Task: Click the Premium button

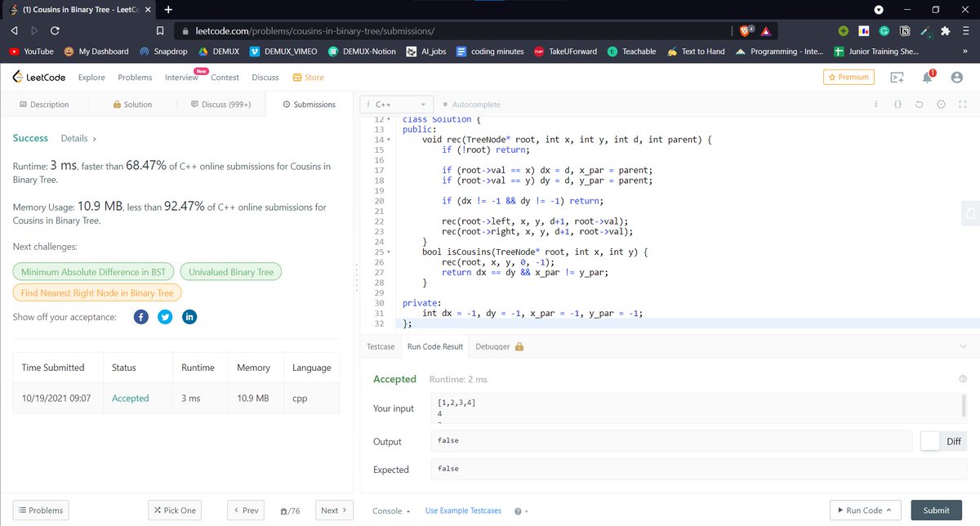Action: pyautogui.click(x=849, y=77)
